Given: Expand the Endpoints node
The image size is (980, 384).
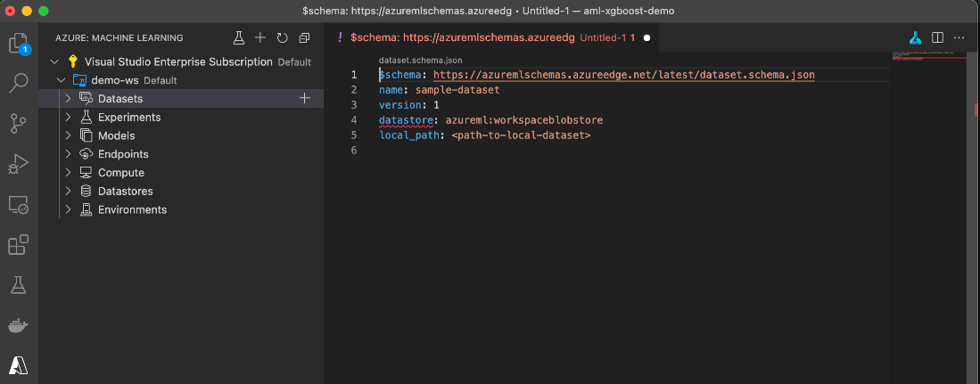Looking at the screenshot, I should point(68,154).
